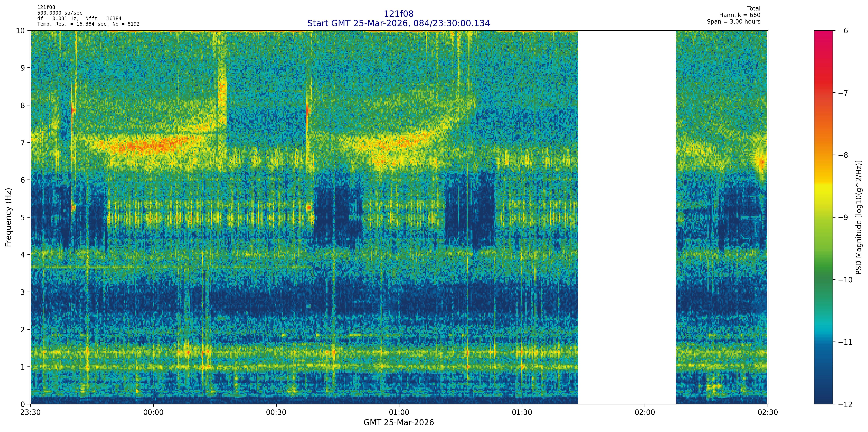Viewport: 868px width, 432px height.
Task: Click the white data gap in spectrogram
Action: point(627,217)
